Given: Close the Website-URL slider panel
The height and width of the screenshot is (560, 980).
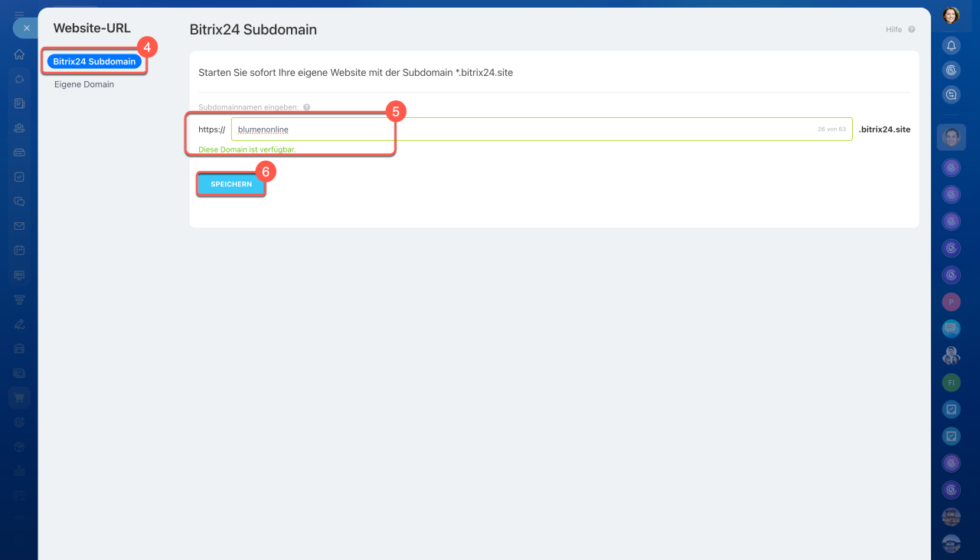Looking at the screenshot, I should coord(26,28).
